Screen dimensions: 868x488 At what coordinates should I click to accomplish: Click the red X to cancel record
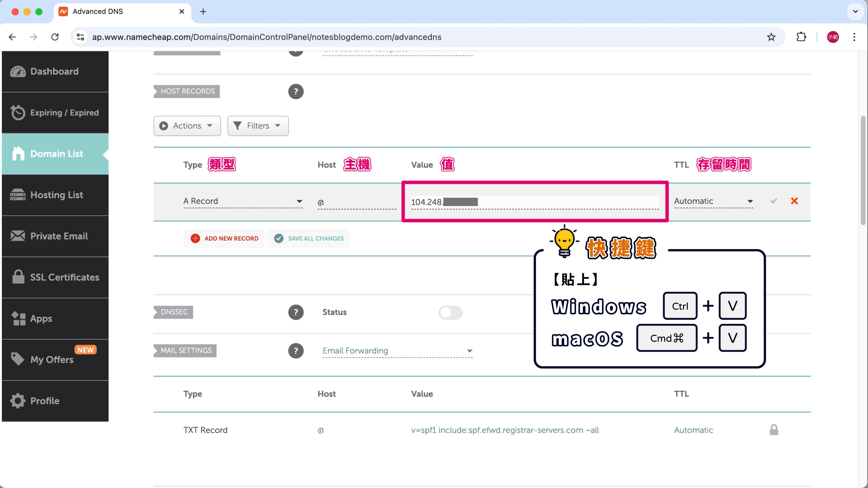coord(794,201)
